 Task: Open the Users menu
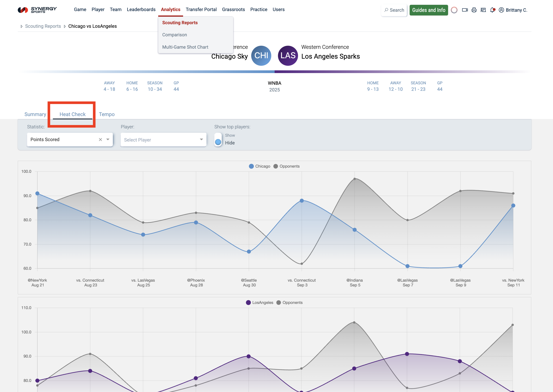(x=279, y=10)
